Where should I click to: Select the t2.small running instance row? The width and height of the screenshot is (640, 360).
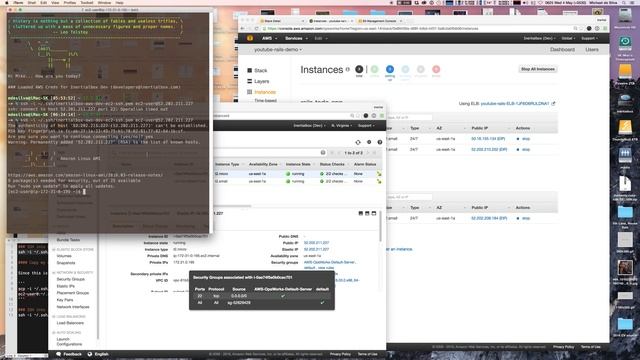click(x=298, y=181)
